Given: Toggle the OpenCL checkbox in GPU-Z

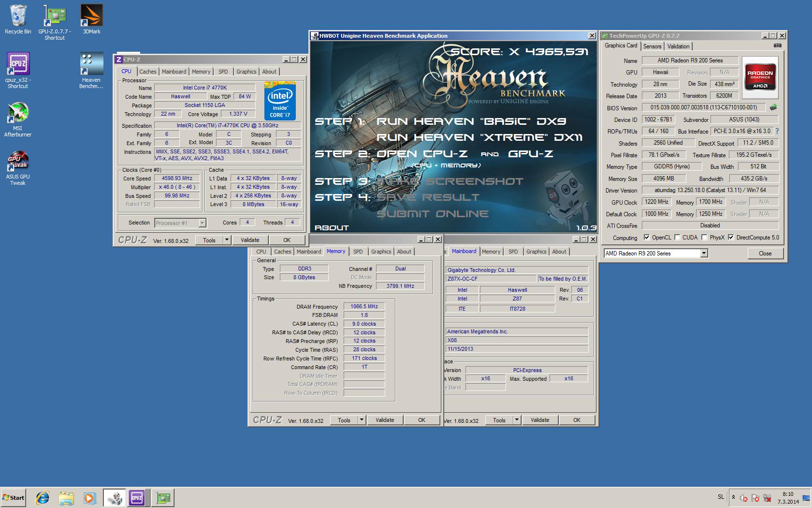Looking at the screenshot, I should (x=647, y=237).
